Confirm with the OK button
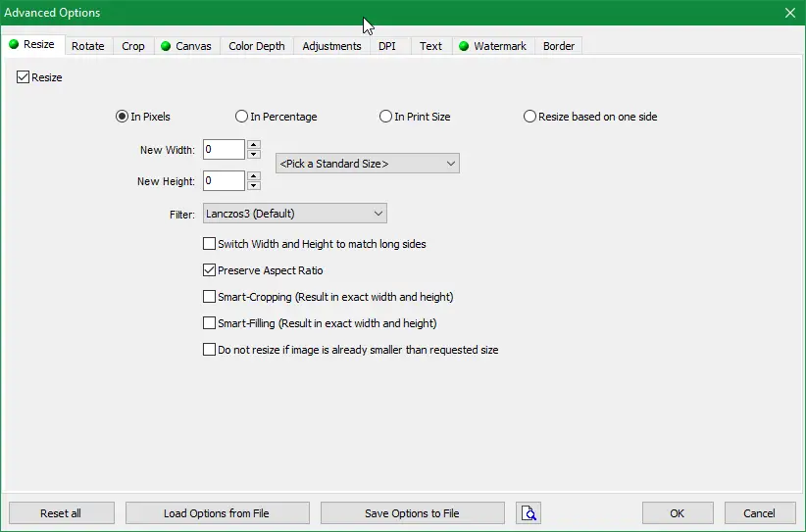Screen dimensions: 806x532 (x=678, y=513)
